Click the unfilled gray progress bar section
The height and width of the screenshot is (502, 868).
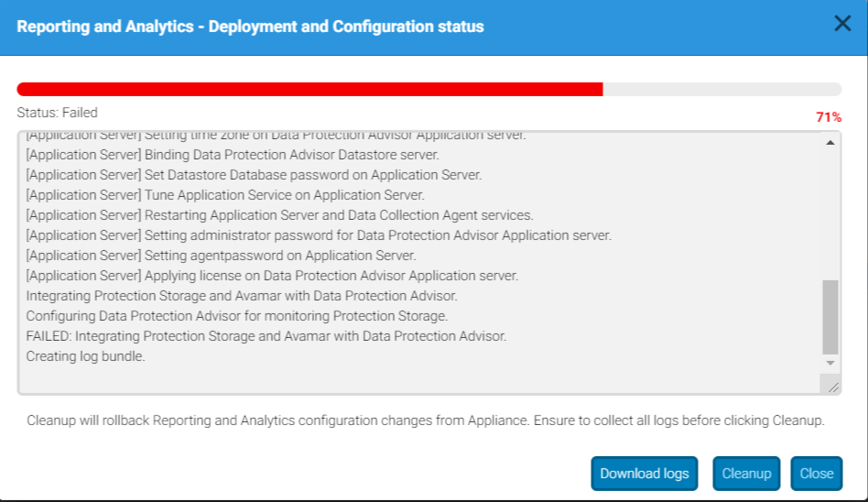coord(722,89)
